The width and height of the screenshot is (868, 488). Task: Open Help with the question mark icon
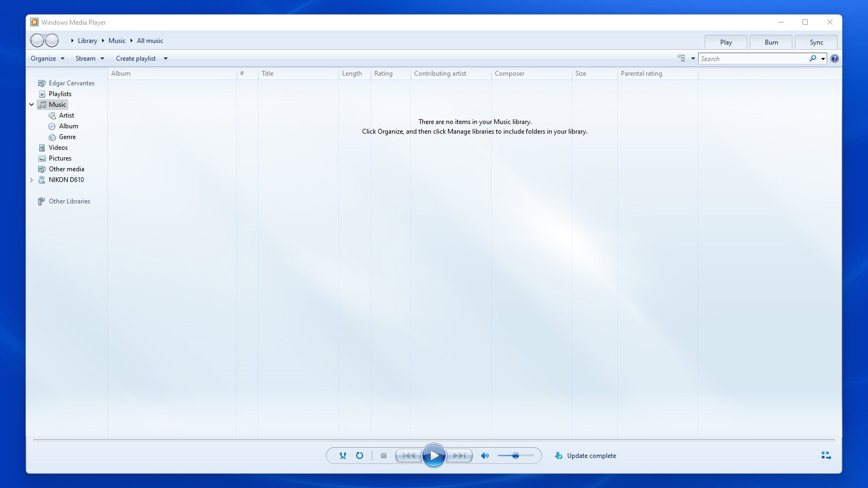pyautogui.click(x=834, y=59)
